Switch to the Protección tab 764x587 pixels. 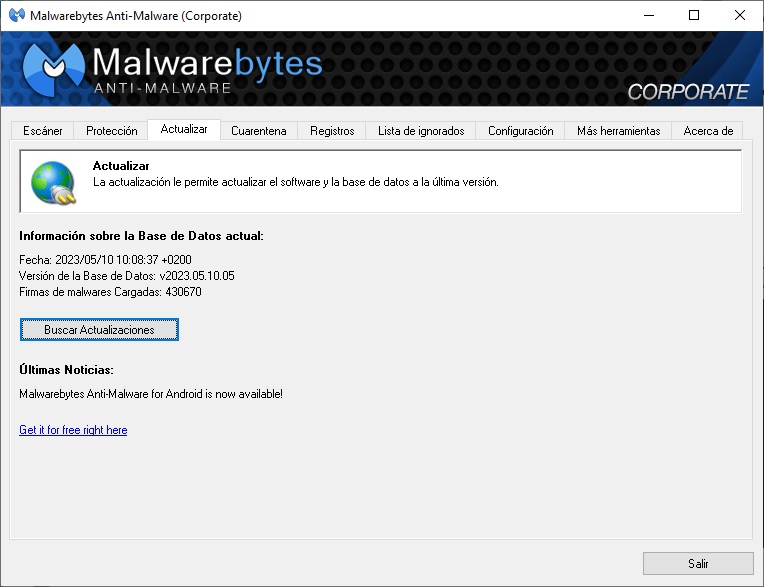click(112, 131)
